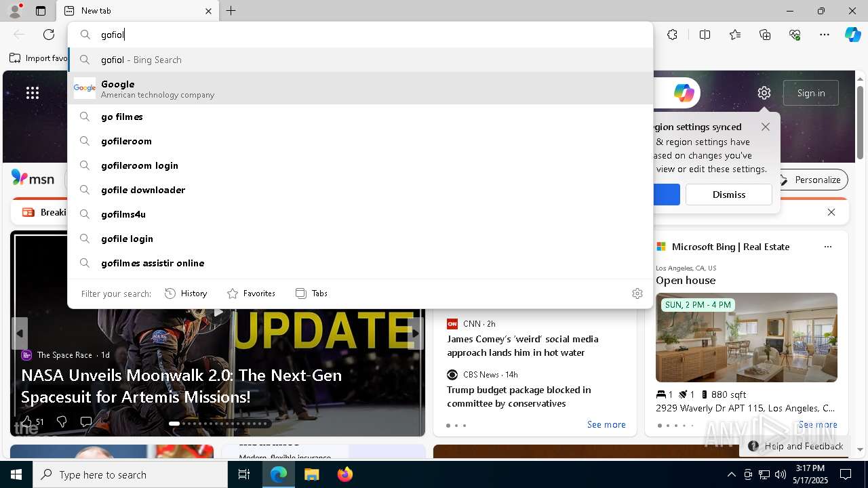
Task: Toggle Split screen icon
Action: coord(705,35)
